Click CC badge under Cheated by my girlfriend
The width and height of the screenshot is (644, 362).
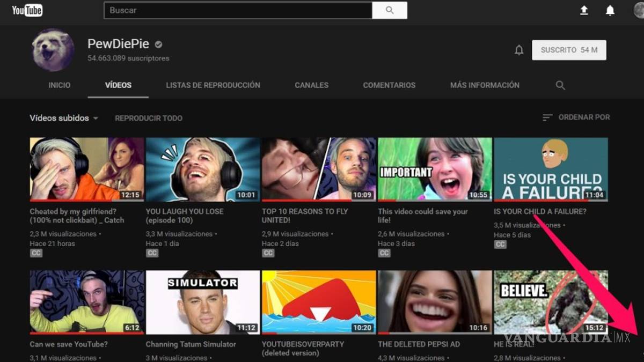[36, 253]
